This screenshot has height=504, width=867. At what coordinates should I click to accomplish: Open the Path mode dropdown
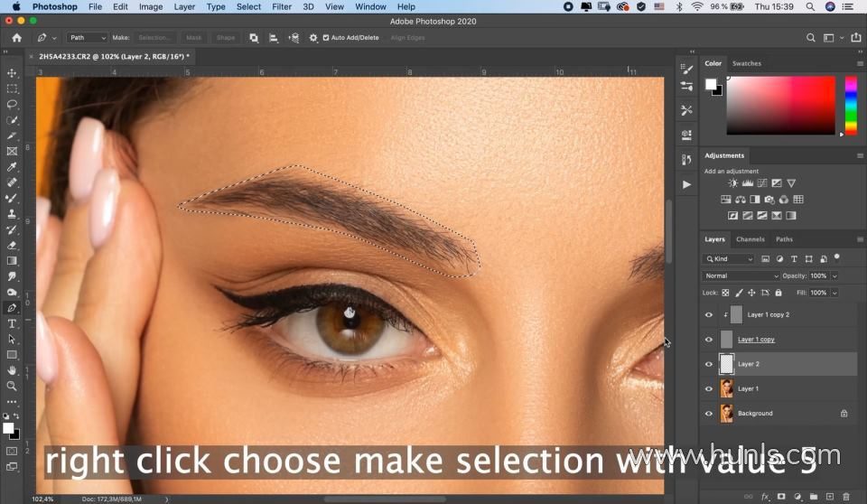pos(87,38)
